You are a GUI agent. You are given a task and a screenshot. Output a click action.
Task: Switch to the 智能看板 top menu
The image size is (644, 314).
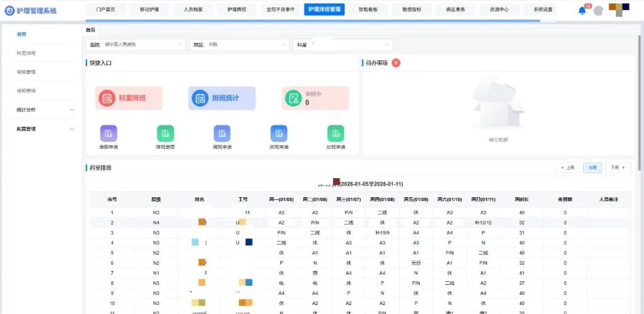pos(368,10)
